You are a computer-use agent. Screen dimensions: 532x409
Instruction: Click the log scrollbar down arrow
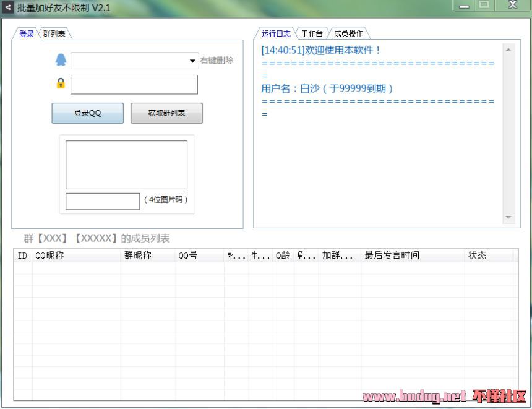[508, 218]
